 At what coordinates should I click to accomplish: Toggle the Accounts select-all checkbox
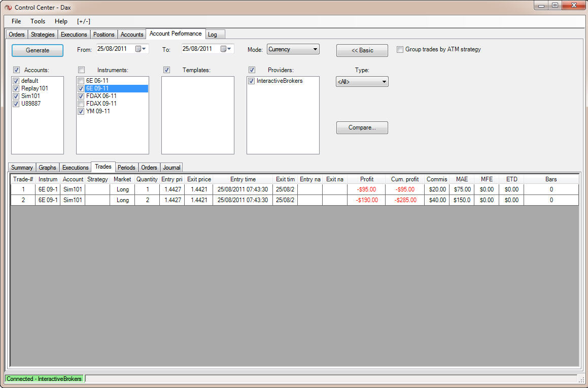point(17,70)
